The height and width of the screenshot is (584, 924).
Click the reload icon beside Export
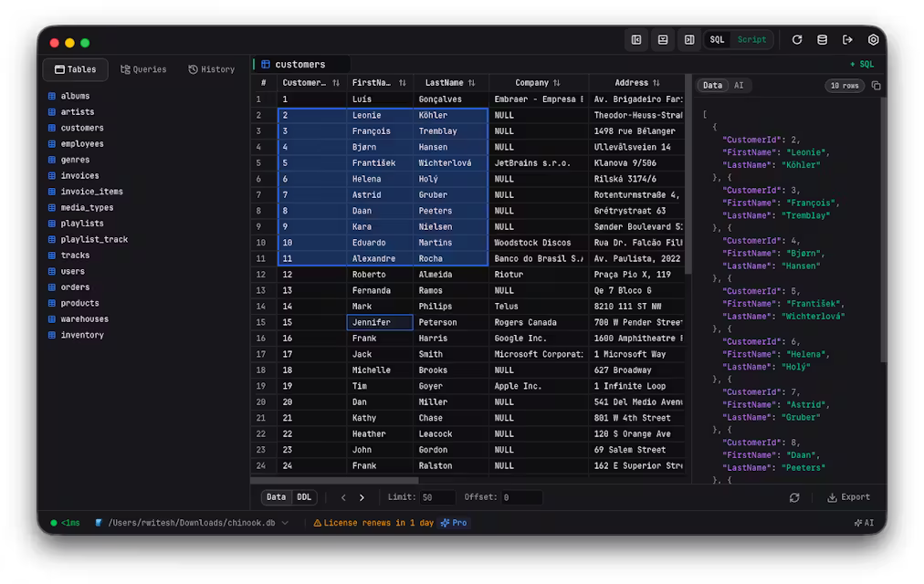click(794, 498)
